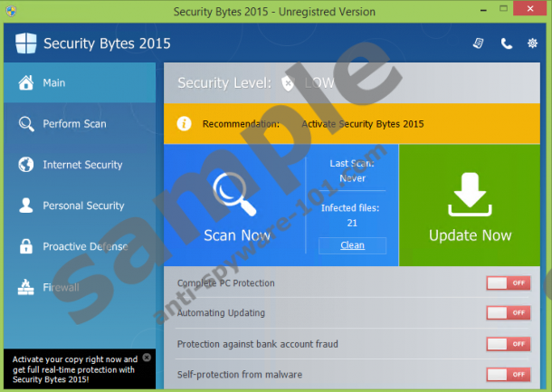The image size is (552, 392).
Task: Go to Internet Security section
Action: click(x=80, y=165)
